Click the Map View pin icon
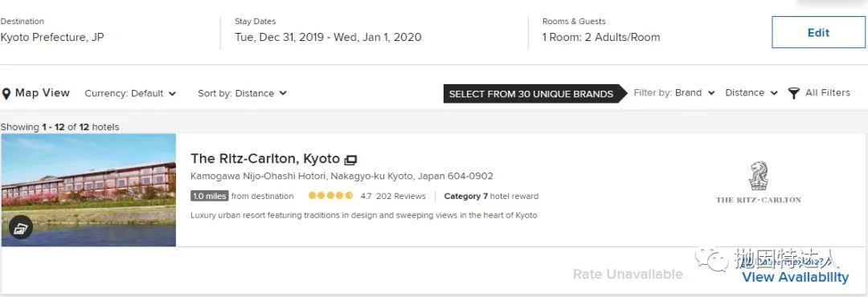 (x=6, y=93)
